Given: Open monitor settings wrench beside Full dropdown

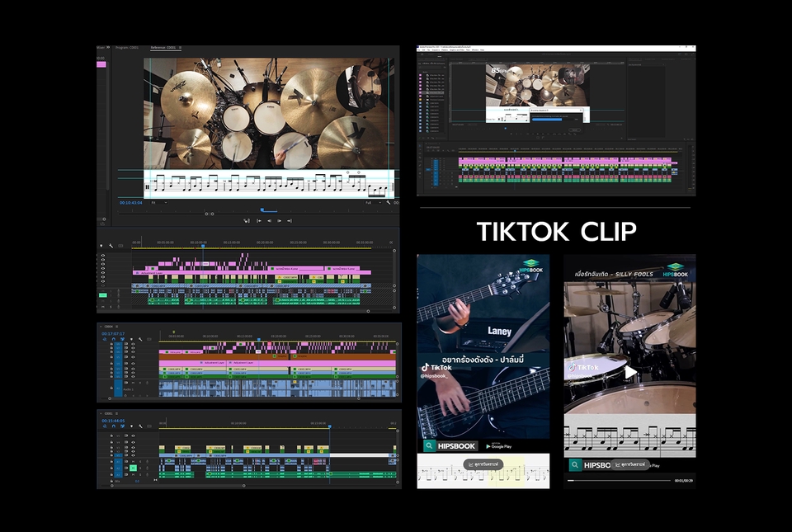Looking at the screenshot, I should 389,202.
